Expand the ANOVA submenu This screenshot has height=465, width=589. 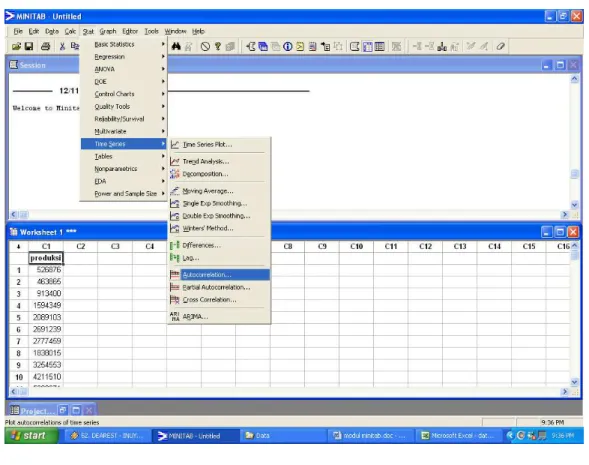tap(124, 69)
